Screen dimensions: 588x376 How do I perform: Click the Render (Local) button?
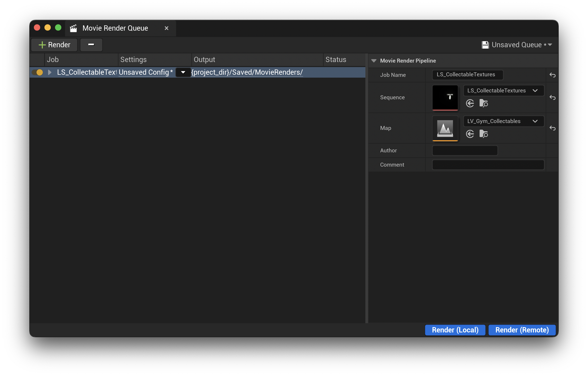point(455,330)
